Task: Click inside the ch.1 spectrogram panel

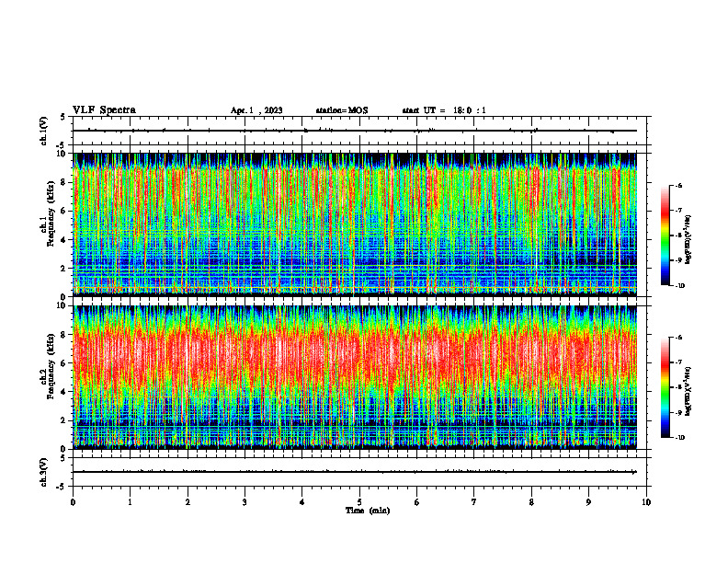Action: click(355, 224)
